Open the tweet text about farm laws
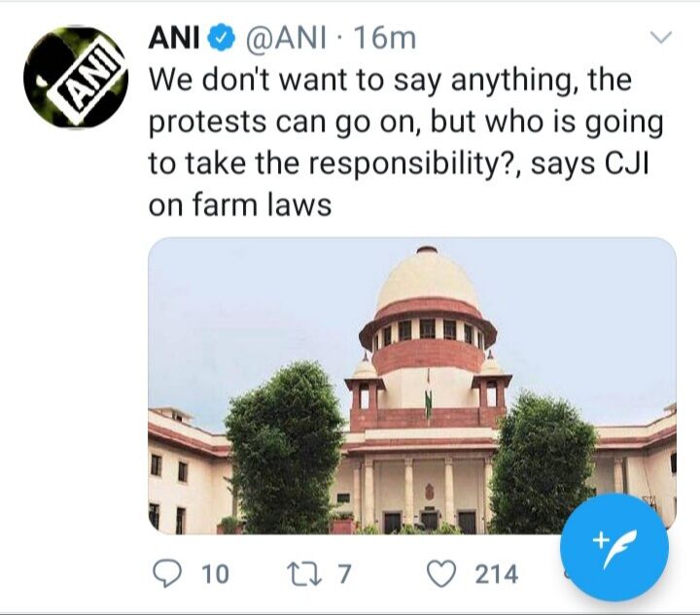 [406, 142]
